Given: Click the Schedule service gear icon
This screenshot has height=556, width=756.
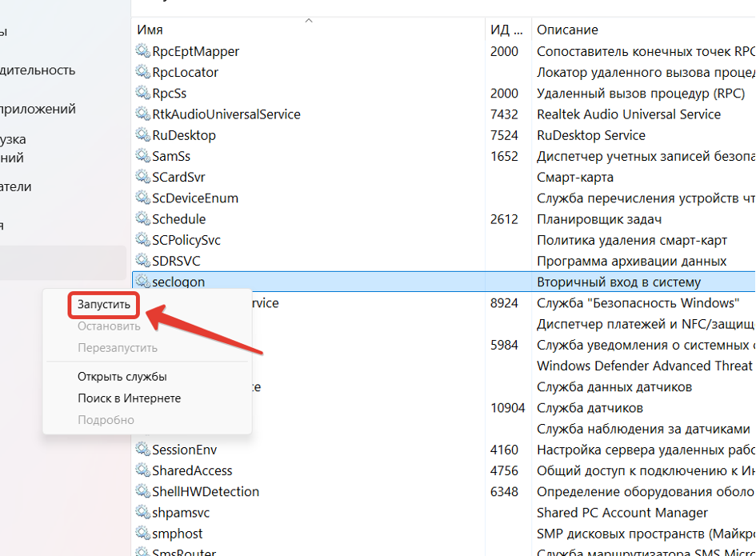Looking at the screenshot, I should tap(143, 219).
